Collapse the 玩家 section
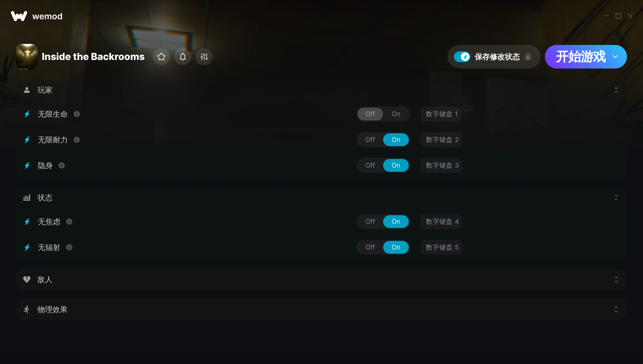Viewport: 643px width, 364px height. tap(616, 90)
